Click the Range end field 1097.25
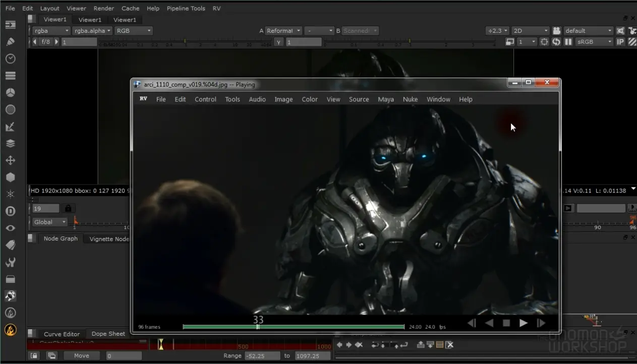Screen dimensions: 637x364 pos(312,355)
